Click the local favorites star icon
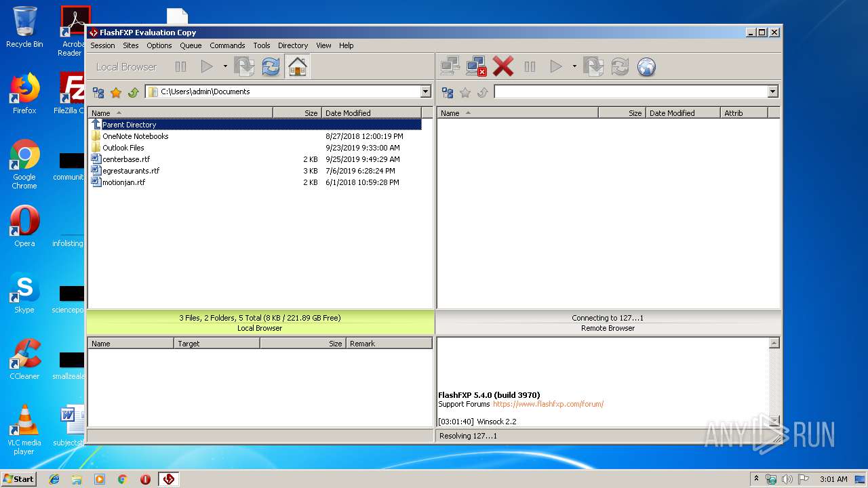 (116, 92)
